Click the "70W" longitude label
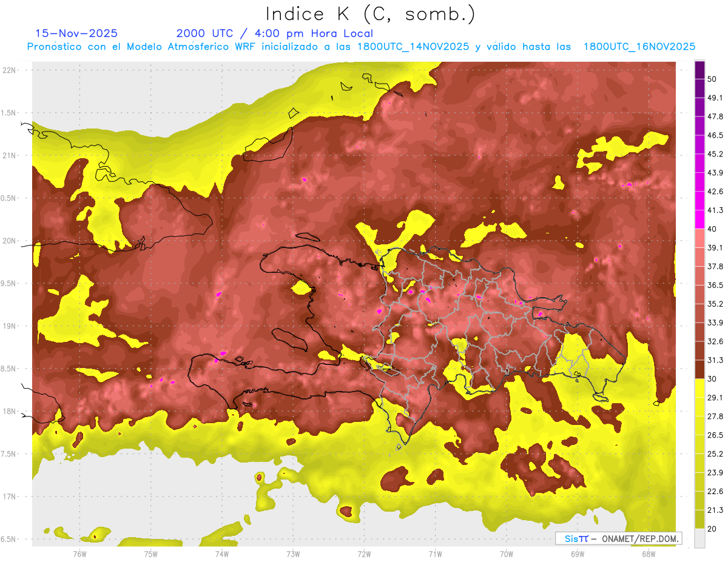 507,554
